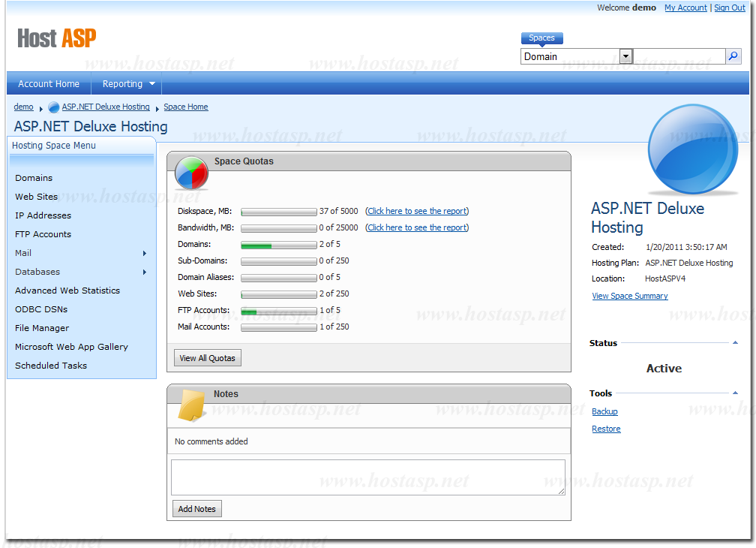Click the Host ASP logo
This screenshot has height=548, width=756.
coord(57,38)
